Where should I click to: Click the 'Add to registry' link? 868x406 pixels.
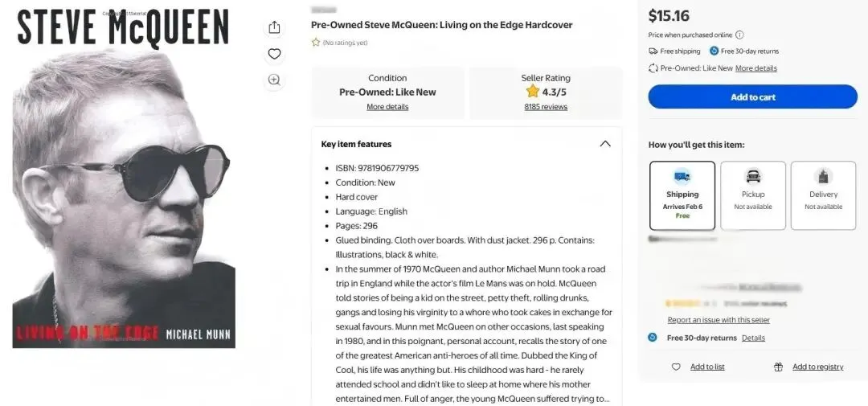pyautogui.click(x=817, y=367)
